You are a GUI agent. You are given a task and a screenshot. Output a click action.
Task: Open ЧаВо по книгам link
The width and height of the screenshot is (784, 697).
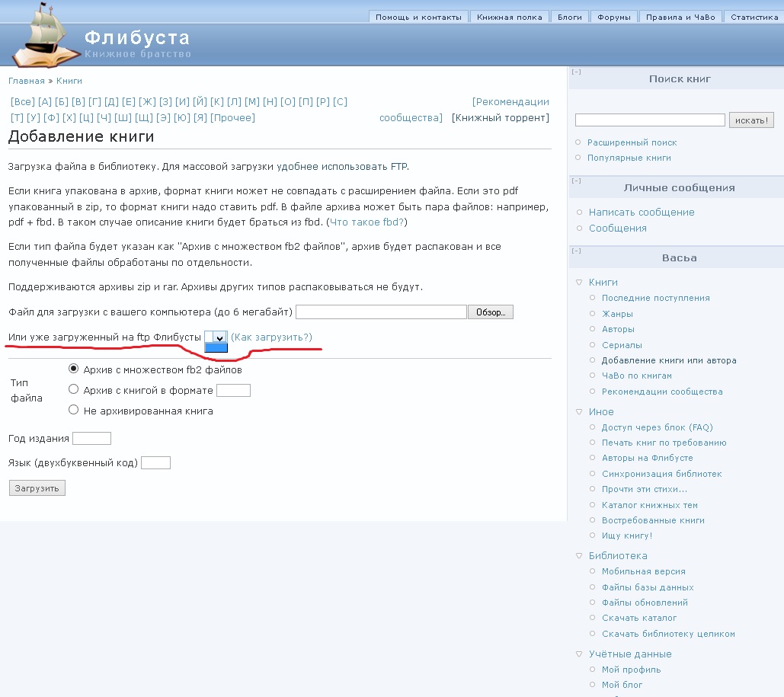pos(637,376)
